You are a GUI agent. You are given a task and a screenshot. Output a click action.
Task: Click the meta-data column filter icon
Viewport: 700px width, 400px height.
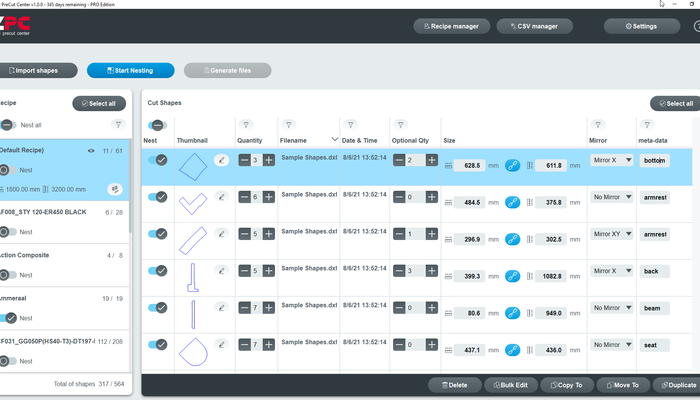[647, 125]
